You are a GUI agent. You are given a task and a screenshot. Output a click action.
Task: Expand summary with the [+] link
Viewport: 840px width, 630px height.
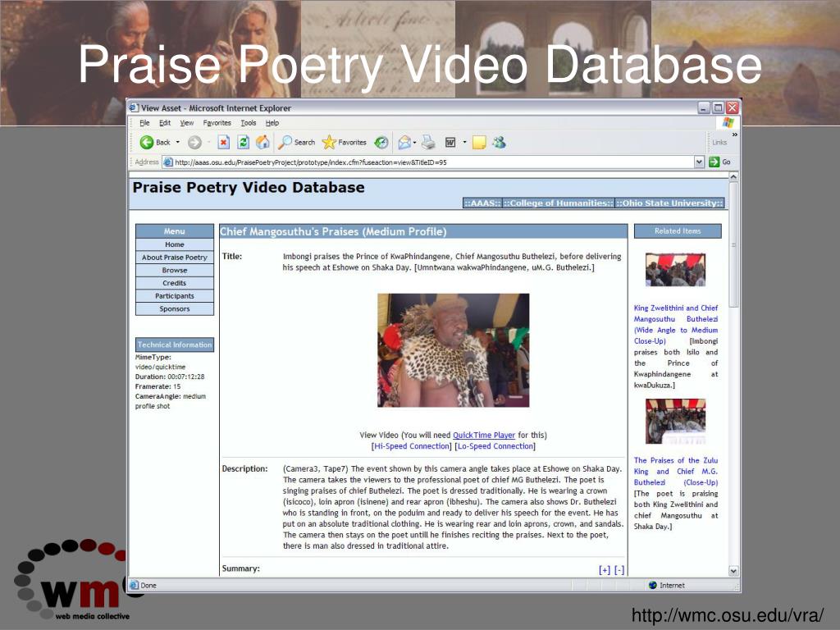[x=605, y=570]
